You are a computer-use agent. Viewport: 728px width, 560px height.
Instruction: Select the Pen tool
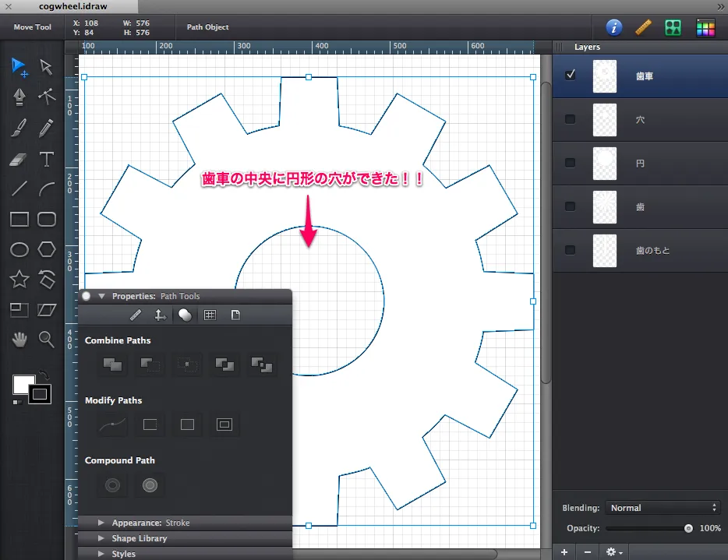(19, 96)
